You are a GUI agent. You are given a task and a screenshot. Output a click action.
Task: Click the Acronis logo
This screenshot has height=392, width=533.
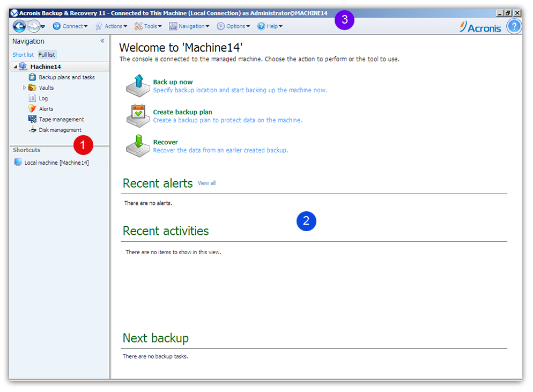click(x=480, y=27)
